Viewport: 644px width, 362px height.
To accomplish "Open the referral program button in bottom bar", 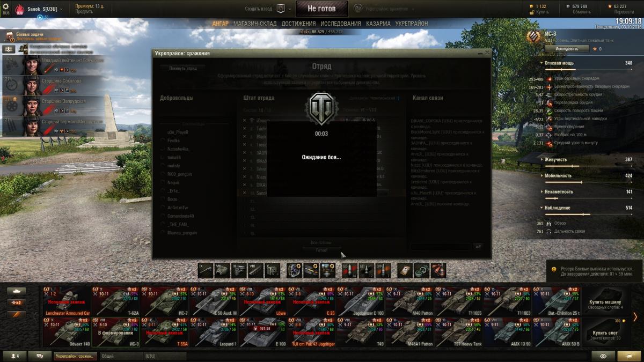I will point(603,356).
